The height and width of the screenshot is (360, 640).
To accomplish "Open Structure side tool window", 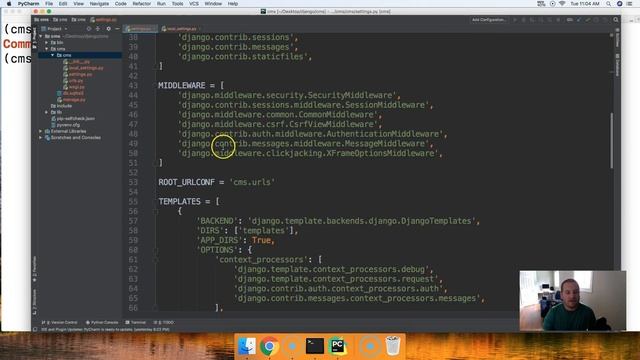I will coord(35,302).
